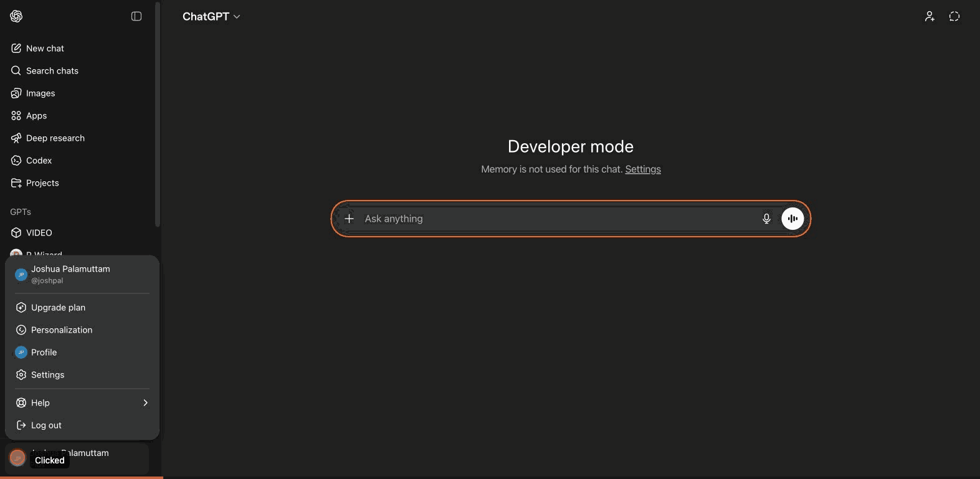The width and height of the screenshot is (980, 479).
Task: Click the Personalization icon
Action: point(21,330)
